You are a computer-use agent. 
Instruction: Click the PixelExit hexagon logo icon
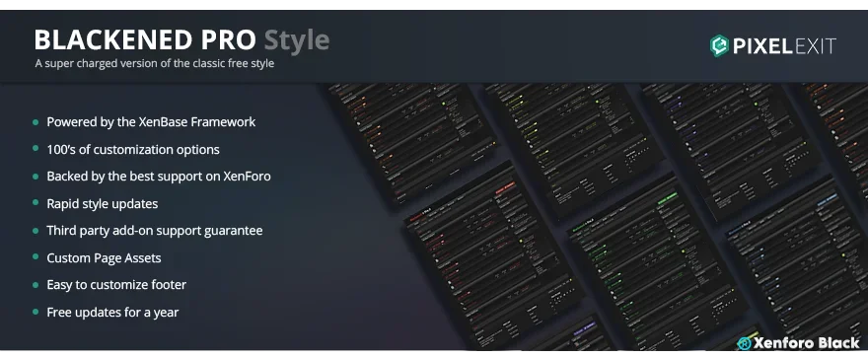tap(719, 46)
